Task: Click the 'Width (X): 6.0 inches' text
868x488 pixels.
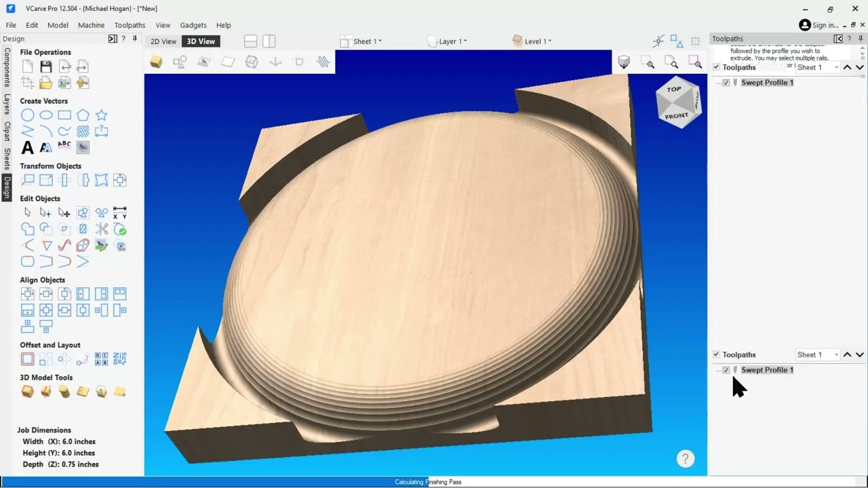Action: pyautogui.click(x=59, y=441)
